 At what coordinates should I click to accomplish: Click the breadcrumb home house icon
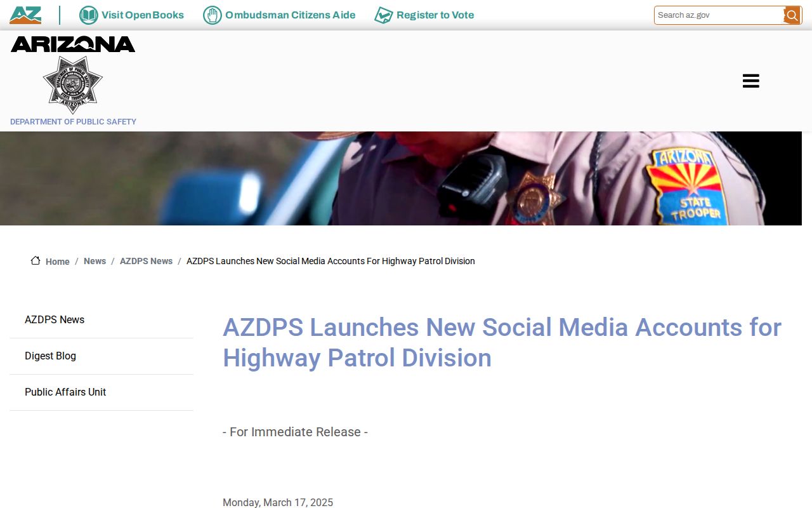coord(36,260)
